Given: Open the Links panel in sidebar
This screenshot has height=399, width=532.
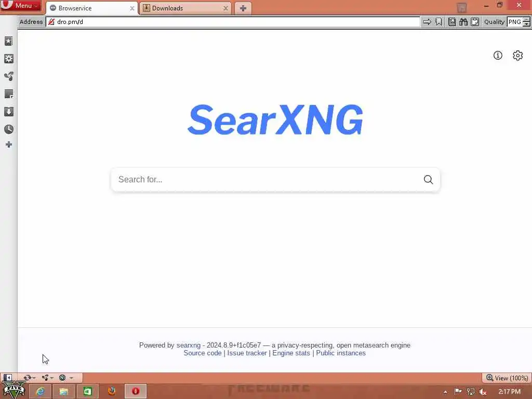Looking at the screenshot, I should [8, 76].
